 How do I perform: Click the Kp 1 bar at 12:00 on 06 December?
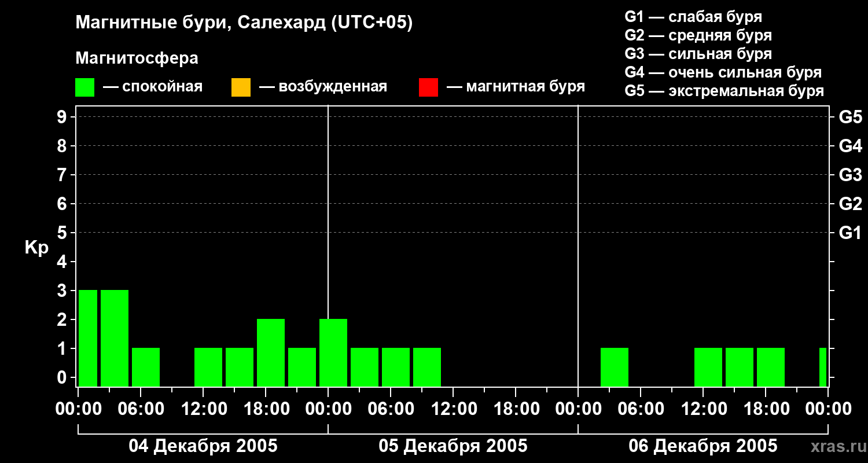708,367
